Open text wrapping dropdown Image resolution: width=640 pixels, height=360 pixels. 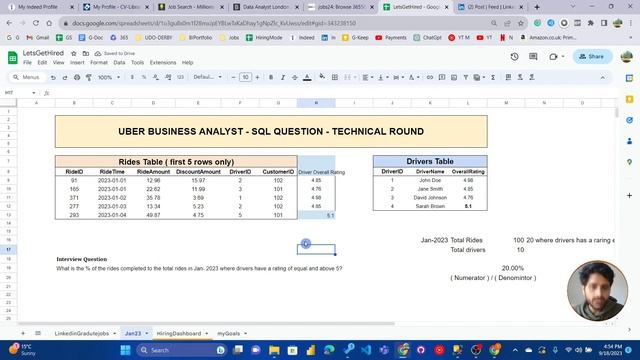coord(398,77)
